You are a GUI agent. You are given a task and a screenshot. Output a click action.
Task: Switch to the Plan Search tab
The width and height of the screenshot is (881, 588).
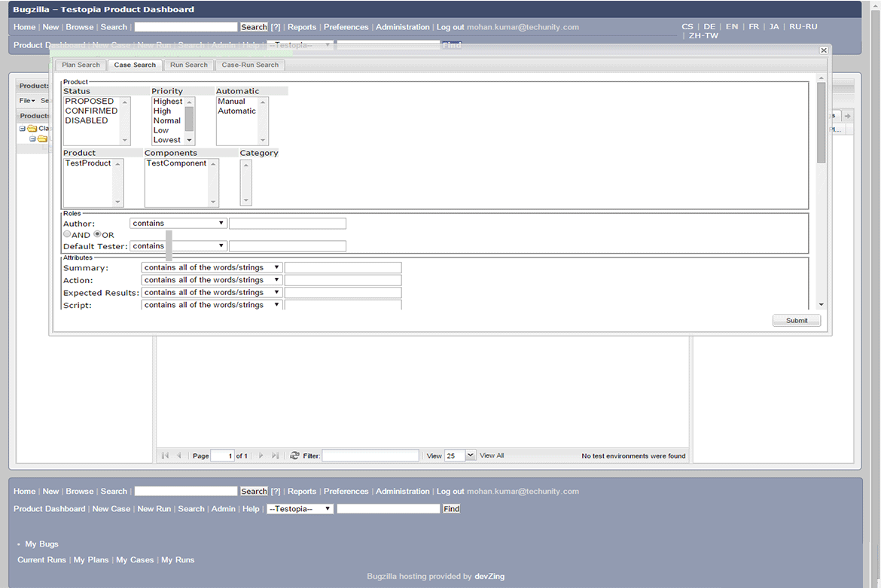pos(81,66)
